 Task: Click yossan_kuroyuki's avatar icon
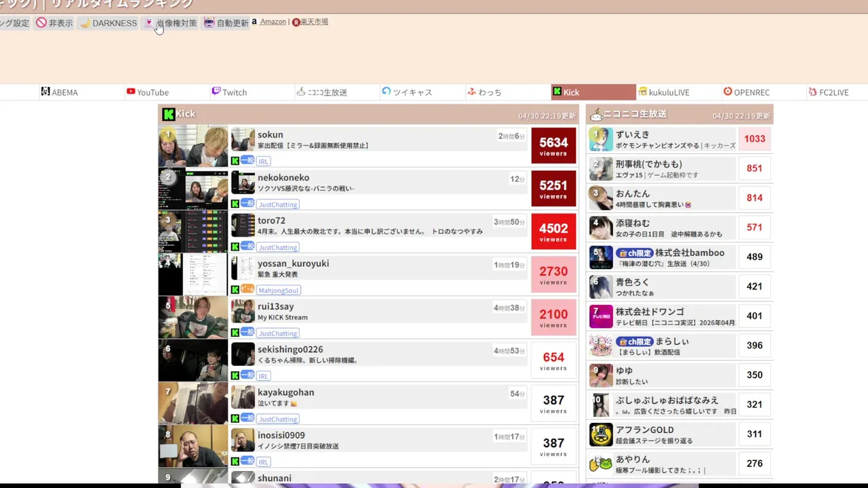[243, 268]
